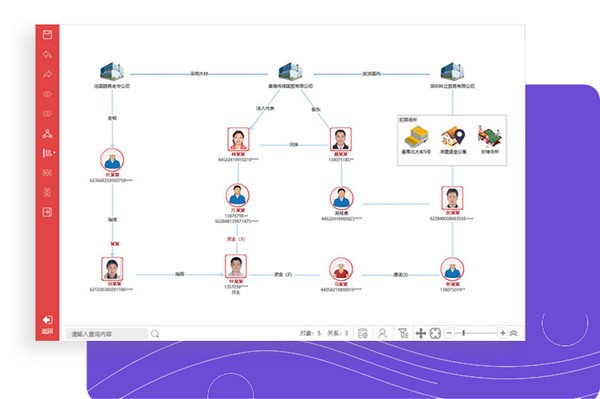Click the zoom slider track
The image size is (600, 399).
tap(476, 333)
